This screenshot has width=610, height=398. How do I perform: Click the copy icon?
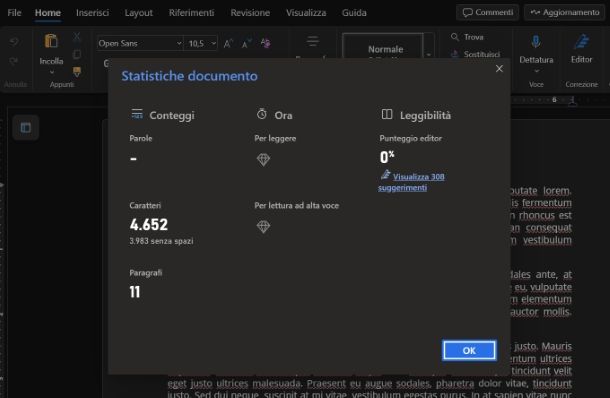coord(77,54)
